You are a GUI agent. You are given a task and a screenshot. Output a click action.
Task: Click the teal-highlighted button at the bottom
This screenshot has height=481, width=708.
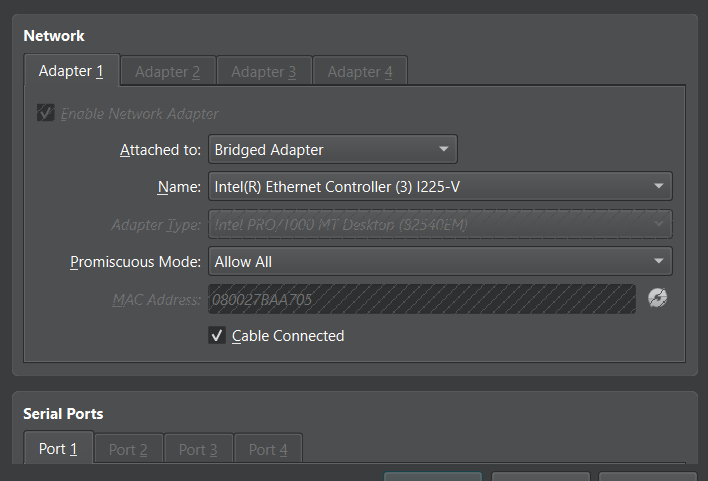(x=433, y=476)
